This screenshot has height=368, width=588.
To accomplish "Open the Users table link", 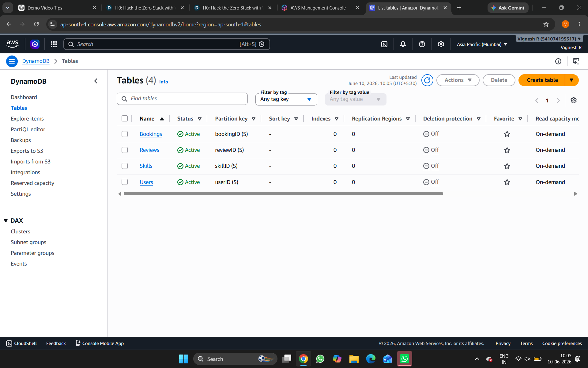I will tap(146, 182).
